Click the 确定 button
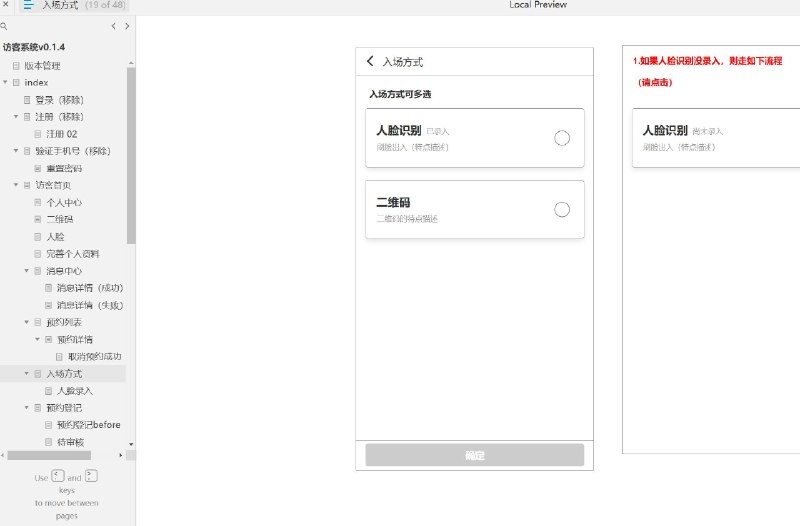Screen dimensions: 800x526 coord(474,455)
